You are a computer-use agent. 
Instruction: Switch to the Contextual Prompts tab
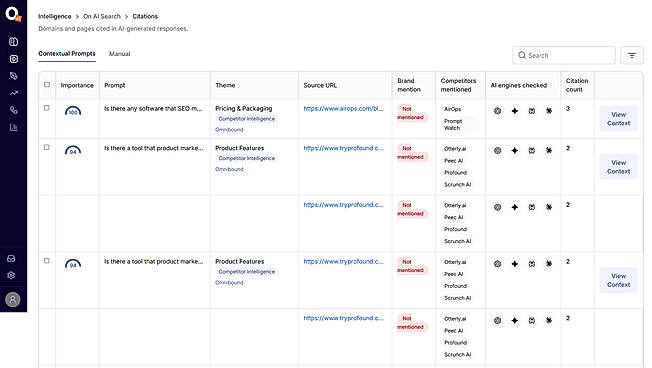pyautogui.click(x=67, y=54)
